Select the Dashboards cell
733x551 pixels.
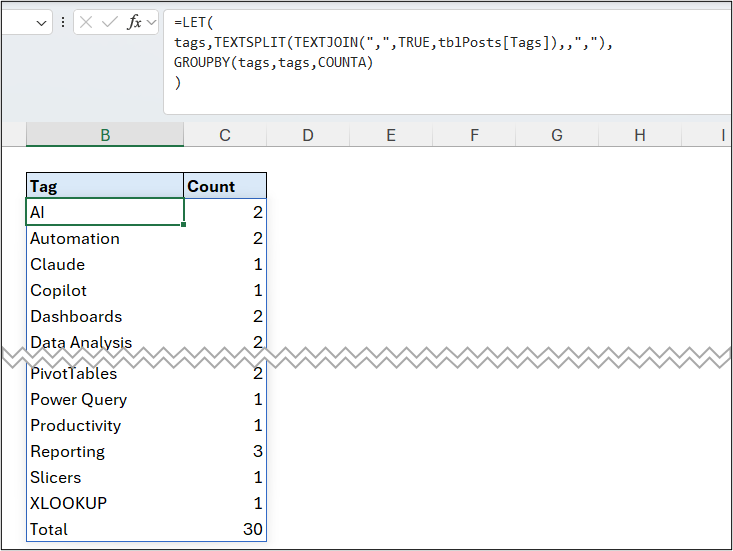[x=105, y=316]
